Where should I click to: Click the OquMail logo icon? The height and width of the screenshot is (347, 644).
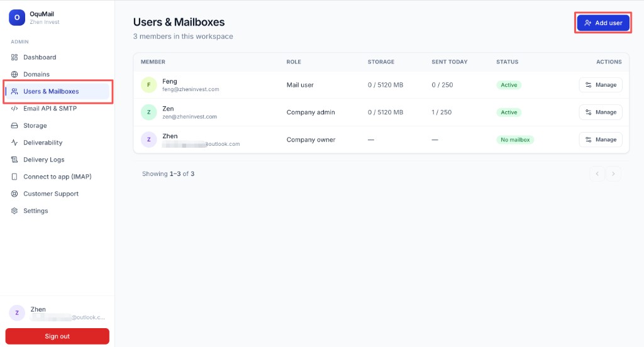click(x=17, y=18)
